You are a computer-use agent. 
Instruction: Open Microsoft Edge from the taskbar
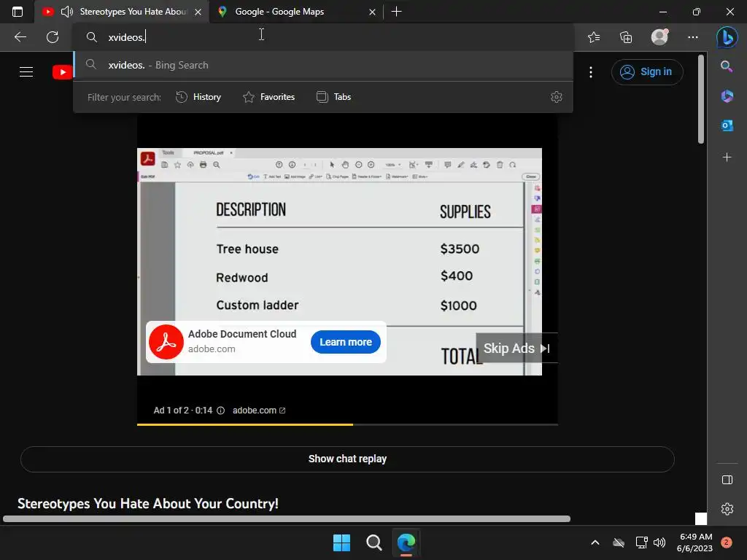pyautogui.click(x=406, y=542)
